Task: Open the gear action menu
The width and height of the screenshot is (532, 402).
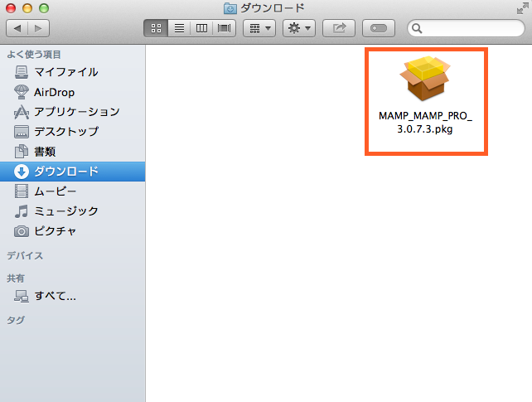Action: coord(299,28)
